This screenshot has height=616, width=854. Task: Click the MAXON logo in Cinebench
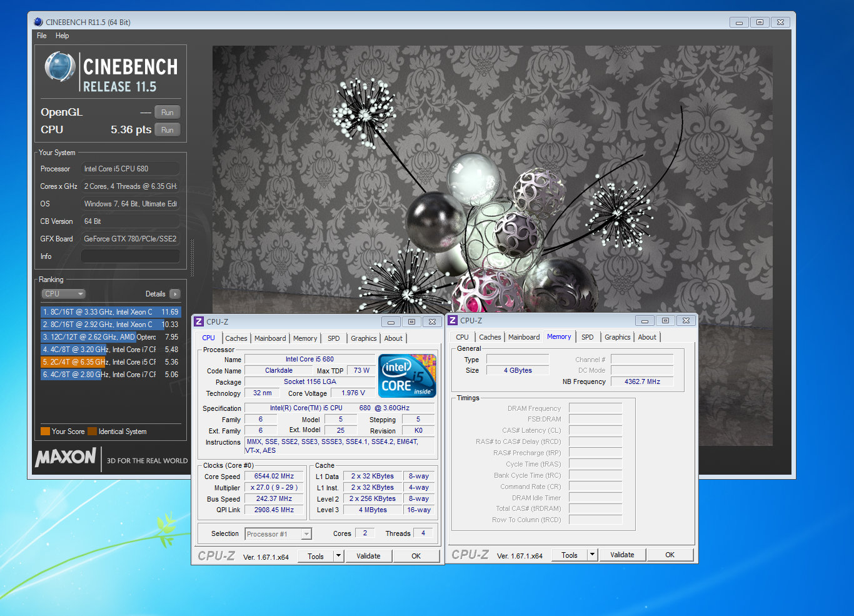point(66,457)
